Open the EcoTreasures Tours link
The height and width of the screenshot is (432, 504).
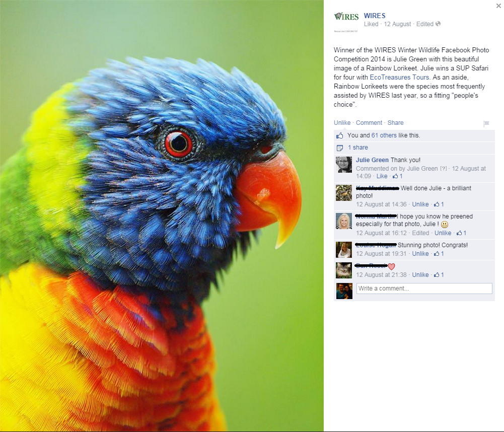pyautogui.click(x=399, y=77)
